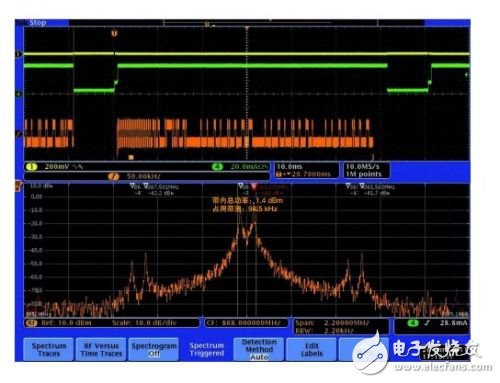Screen dimensions: 500x383
Task: Open the Spectrum Traces menu
Action: coord(49,349)
